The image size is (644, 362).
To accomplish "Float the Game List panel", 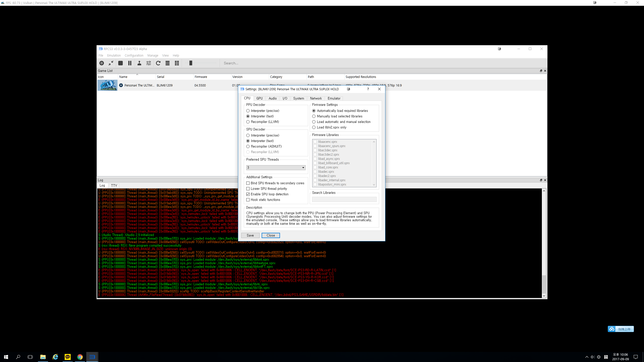I will pos(541,71).
